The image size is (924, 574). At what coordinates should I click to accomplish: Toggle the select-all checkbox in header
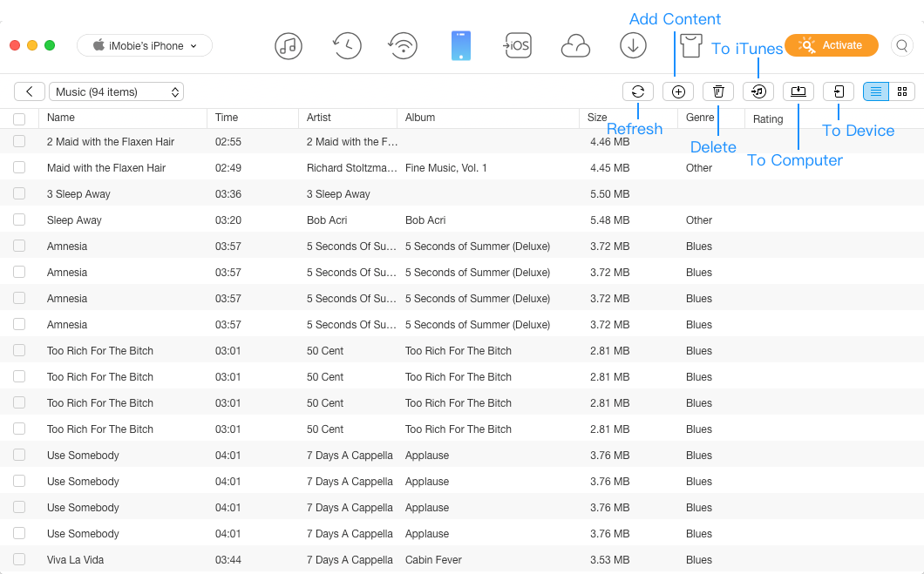click(19, 118)
